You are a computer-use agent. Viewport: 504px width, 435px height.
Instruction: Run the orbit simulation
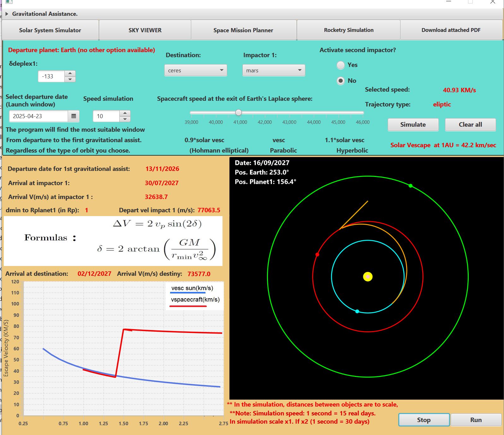click(476, 420)
